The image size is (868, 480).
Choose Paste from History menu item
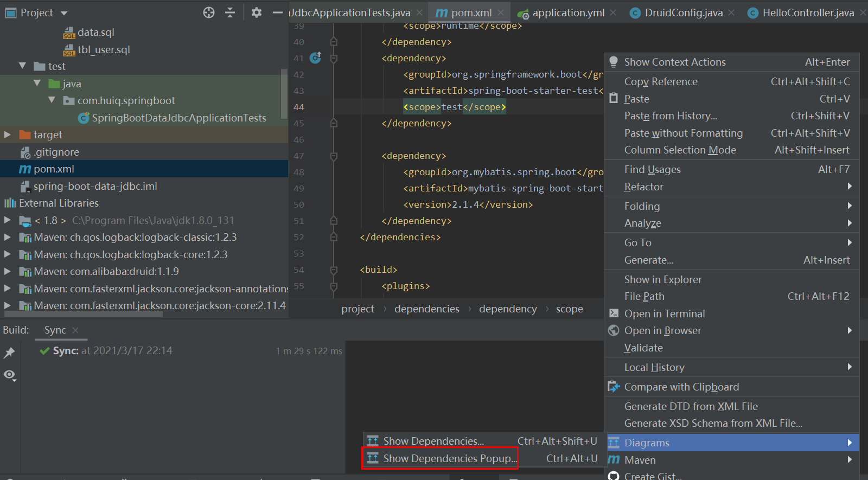click(x=732, y=116)
